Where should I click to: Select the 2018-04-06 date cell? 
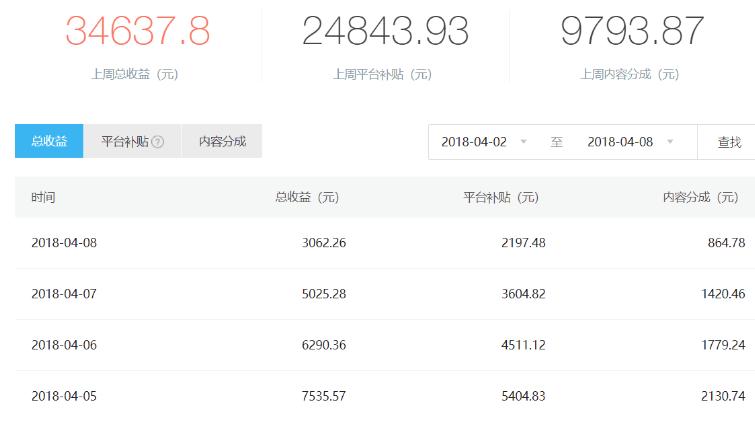64,345
